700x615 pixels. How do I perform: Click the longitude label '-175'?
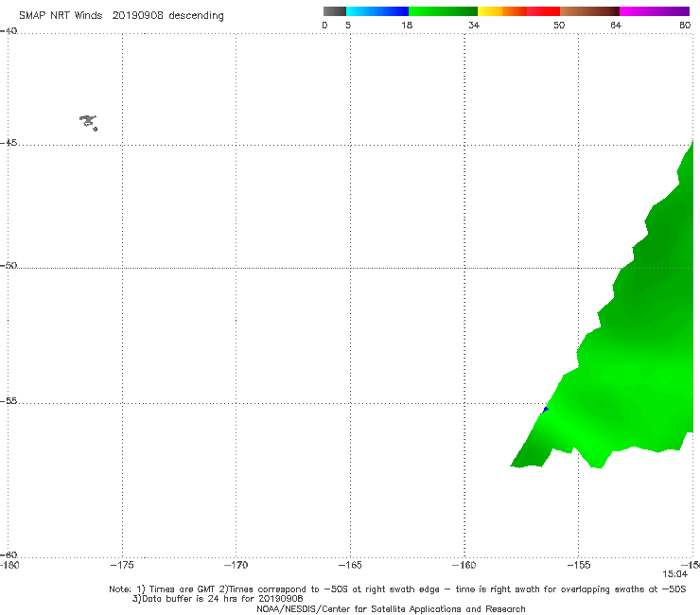122,565
